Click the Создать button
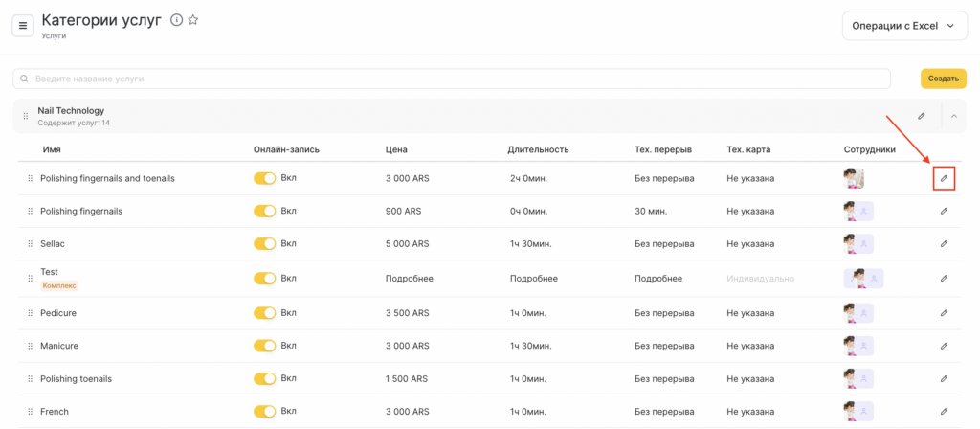 943,79
